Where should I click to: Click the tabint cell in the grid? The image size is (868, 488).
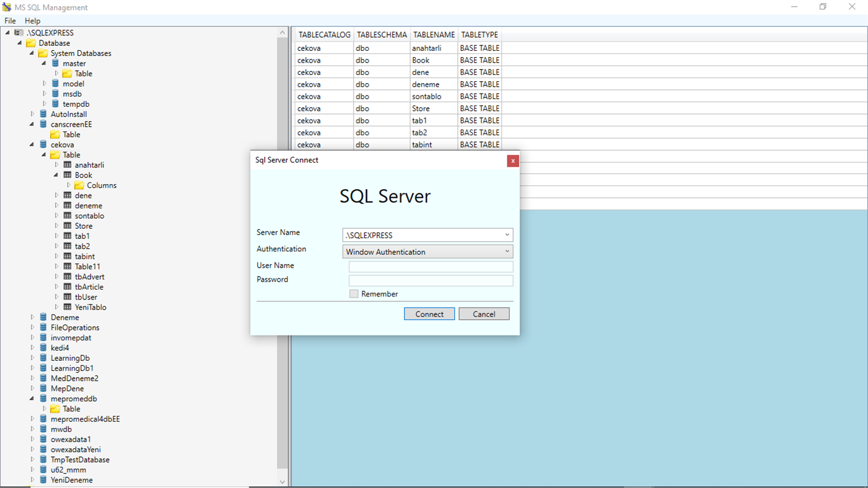433,144
